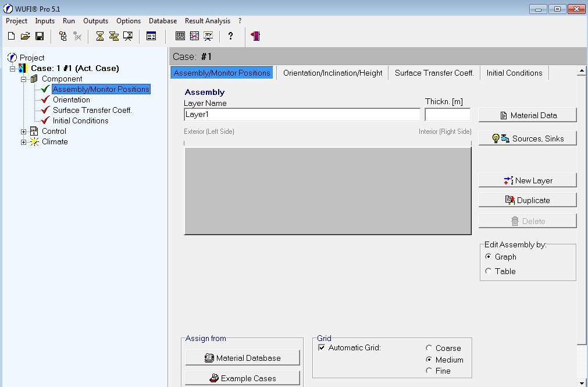Expand the Climate tree node
This screenshot has width=588, height=387.
23,142
